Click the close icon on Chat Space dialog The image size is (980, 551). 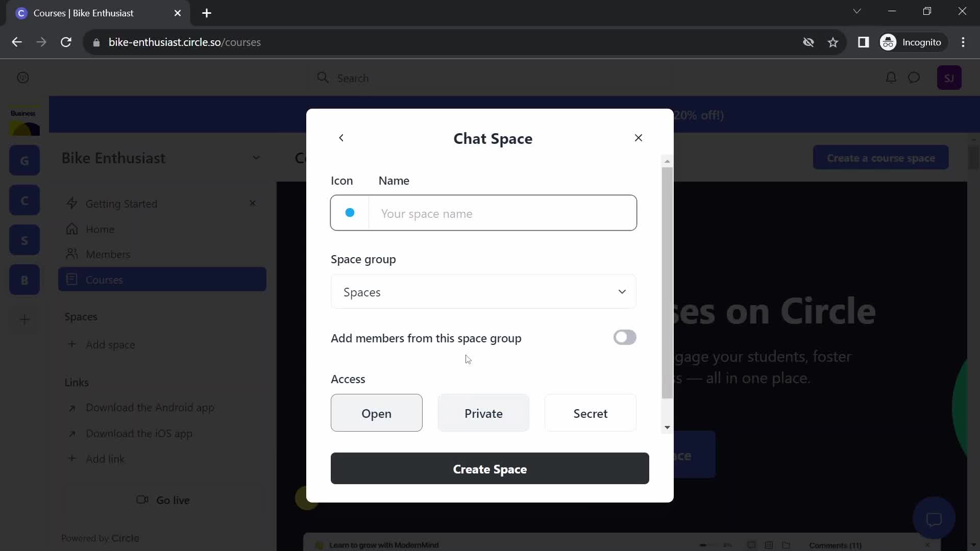click(638, 137)
